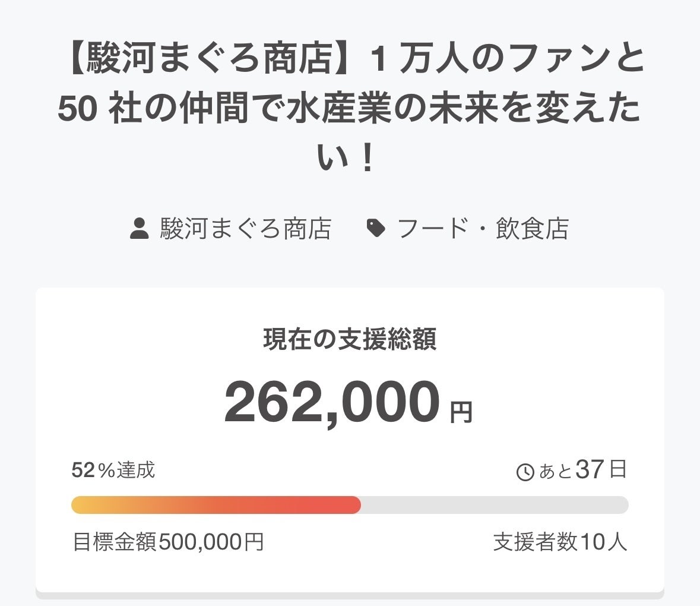The width and height of the screenshot is (700, 606).
Task: Click the person icon beside 駿河まぐろ商店
Action: (139, 229)
